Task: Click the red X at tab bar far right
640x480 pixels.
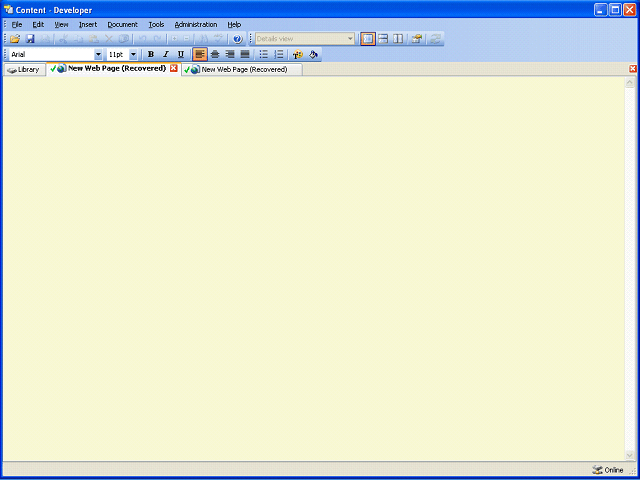Action: click(x=633, y=69)
